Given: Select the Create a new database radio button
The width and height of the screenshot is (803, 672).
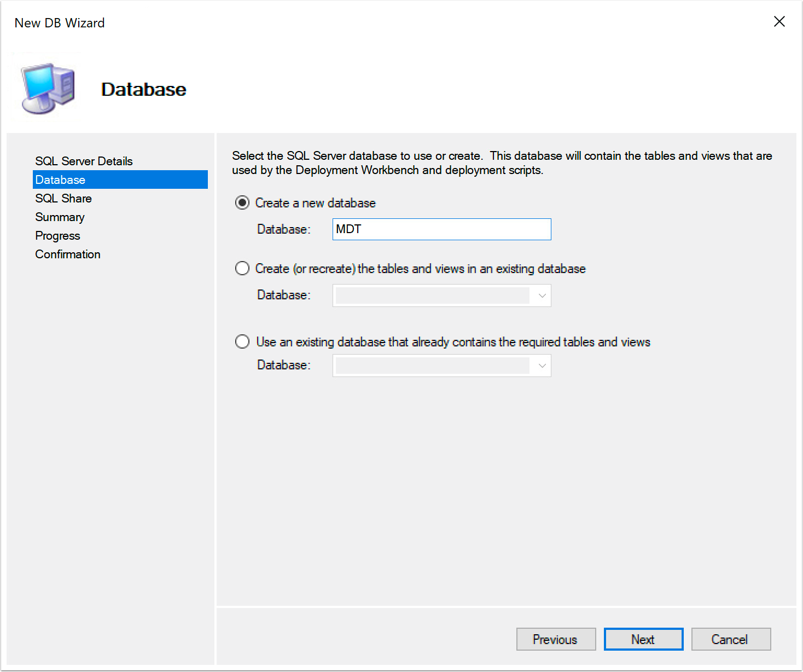Looking at the screenshot, I should (242, 202).
